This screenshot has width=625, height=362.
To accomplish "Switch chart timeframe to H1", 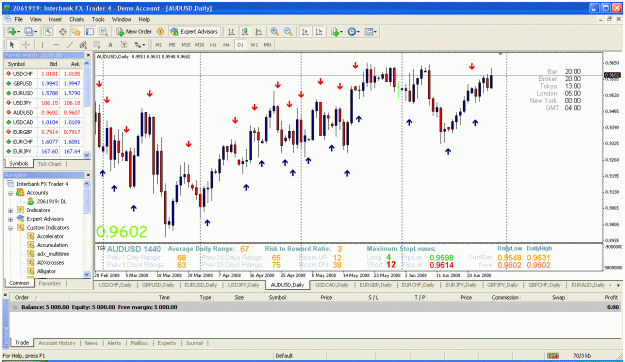I will pyautogui.click(x=213, y=45).
